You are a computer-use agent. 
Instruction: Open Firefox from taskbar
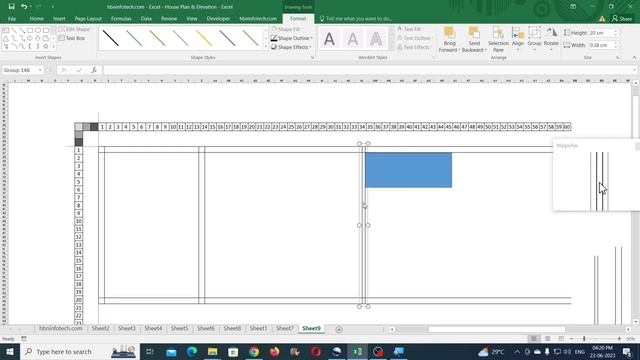(x=274, y=351)
